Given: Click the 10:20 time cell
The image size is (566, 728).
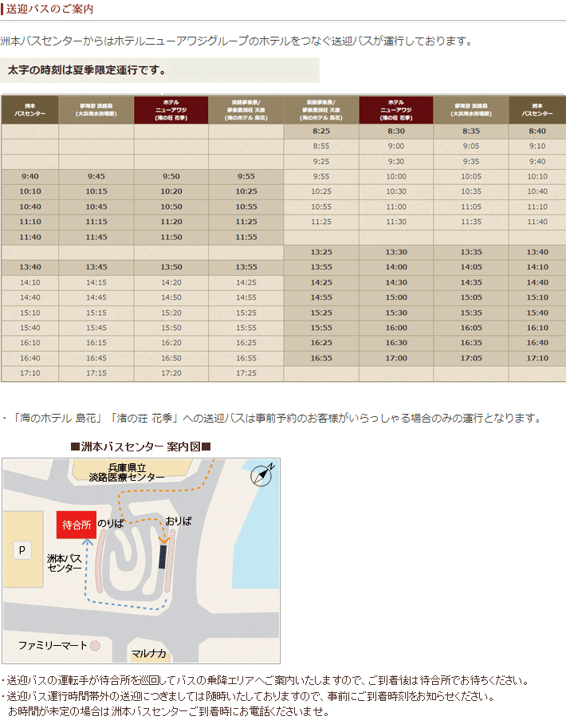Looking at the screenshot, I should point(171,191).
